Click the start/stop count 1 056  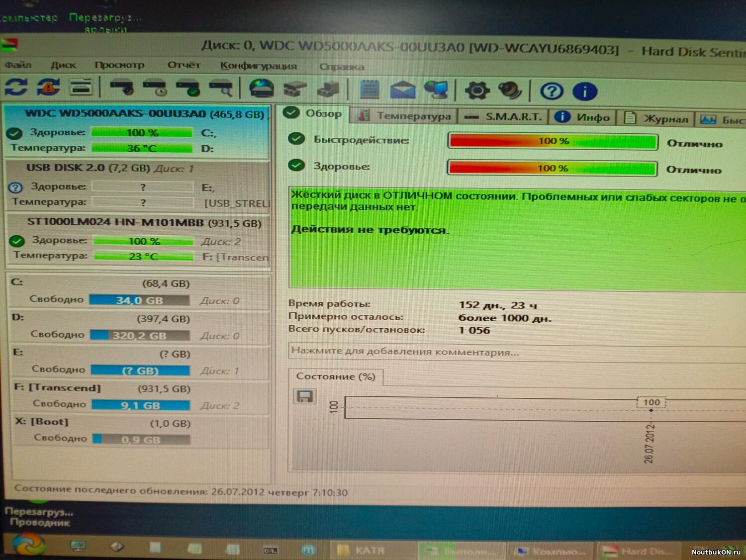[474, 330]
